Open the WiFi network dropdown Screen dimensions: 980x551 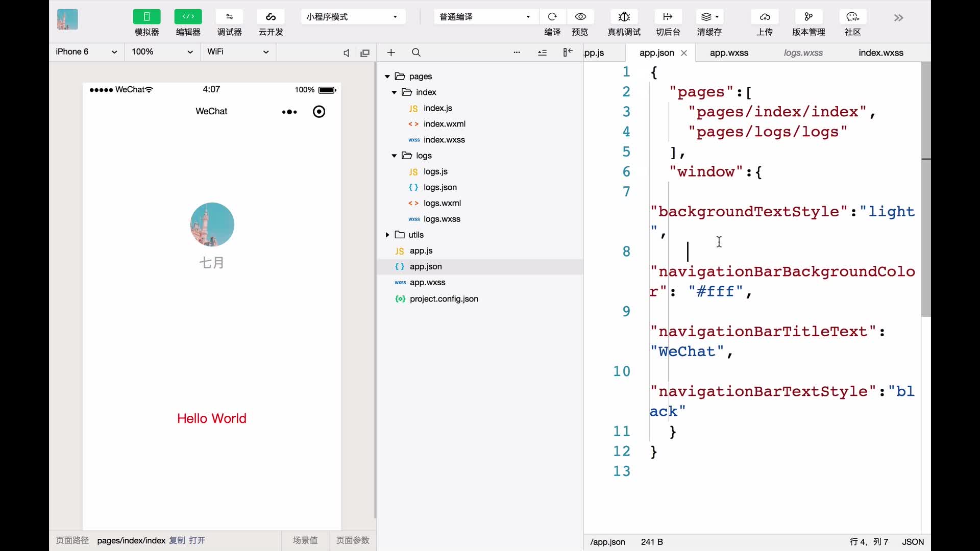[237, 52]
